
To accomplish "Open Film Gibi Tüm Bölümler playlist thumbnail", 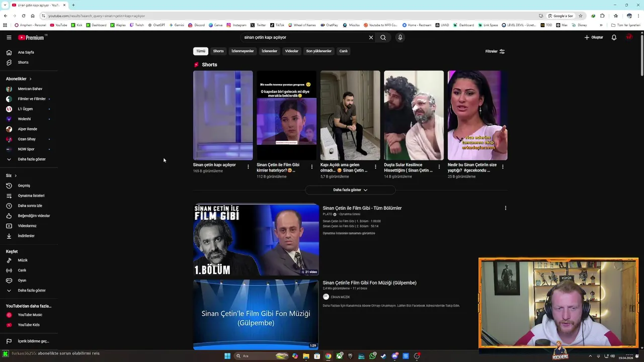I will [x=256, y=239].
